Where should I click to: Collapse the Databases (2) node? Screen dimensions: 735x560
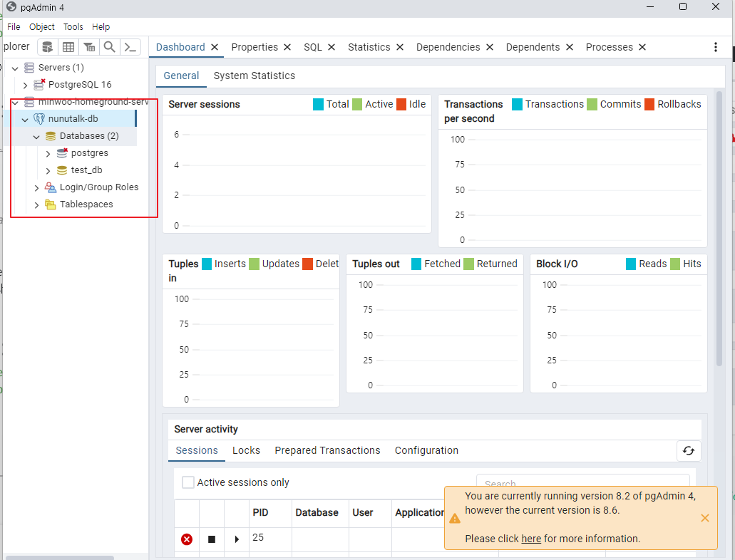(x=36, y=137)
